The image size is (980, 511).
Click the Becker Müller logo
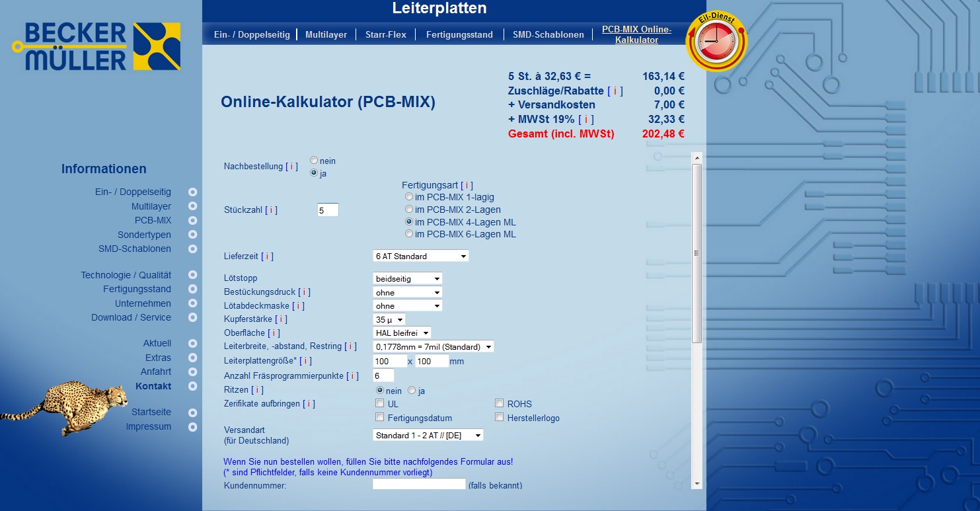(x=96, y=46)
